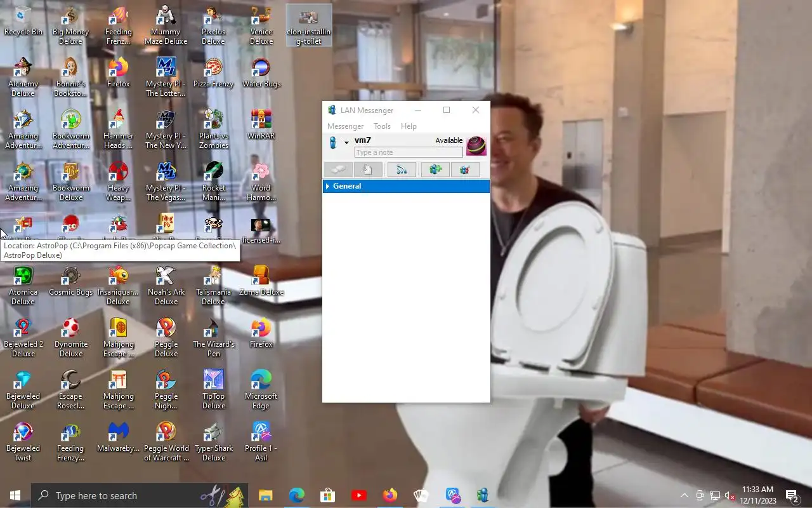Launch Firefox from the taskbar
Screen dimensions: 812x508
pos(390,495)
